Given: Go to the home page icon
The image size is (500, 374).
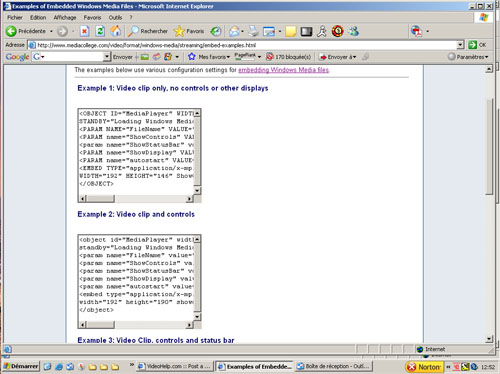Looking at the screenshot, I should [x=116, y=31].
